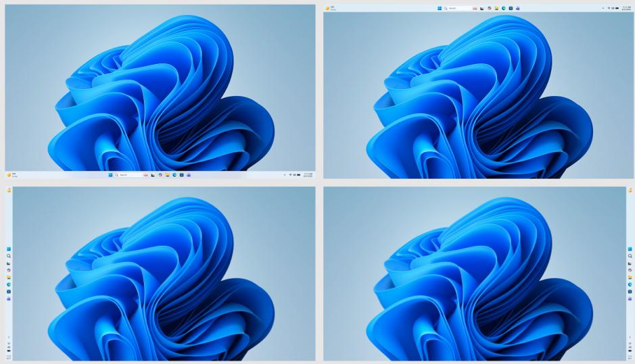Launch Microsoft Edge on the top-docked taskbar
Viewport: 635px width, 364px height.
pyautogui.click(x=503, y=8)
